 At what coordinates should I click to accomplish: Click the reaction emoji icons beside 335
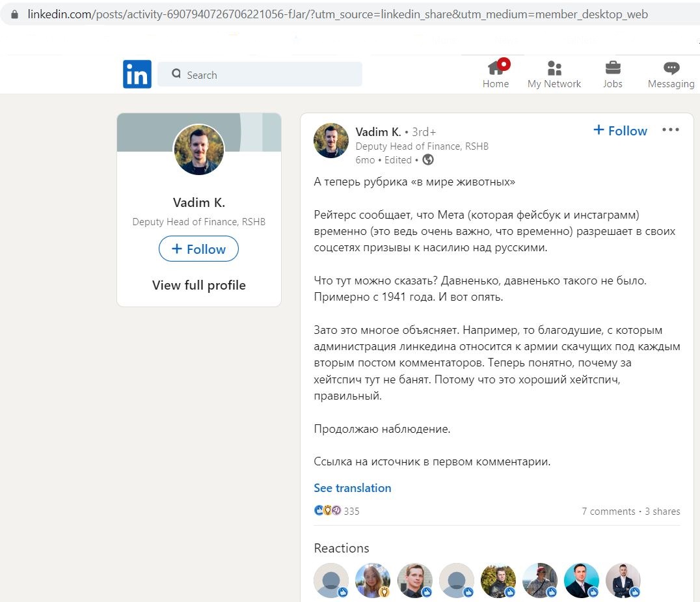328,510
